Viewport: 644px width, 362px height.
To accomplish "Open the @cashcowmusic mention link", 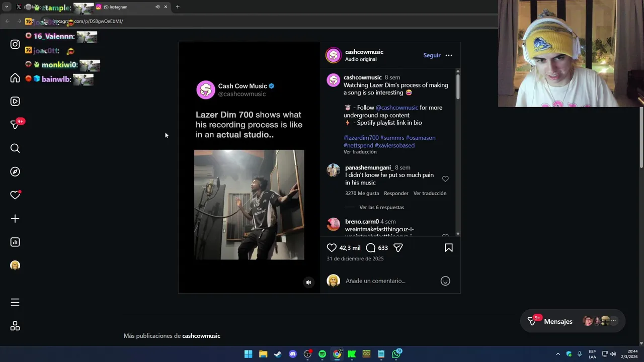I will [397, 108].
